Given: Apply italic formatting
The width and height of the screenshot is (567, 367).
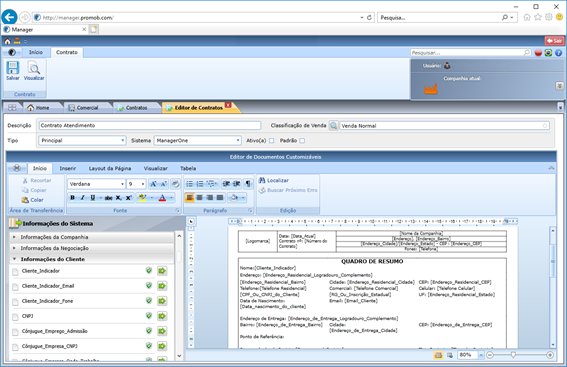Looking at the screenshot, I should 82,198.
